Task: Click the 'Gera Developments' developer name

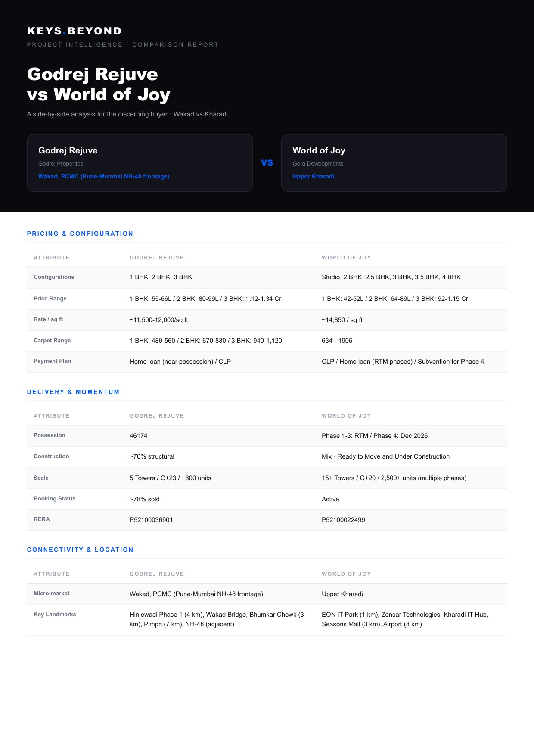Action: point(318,164)
